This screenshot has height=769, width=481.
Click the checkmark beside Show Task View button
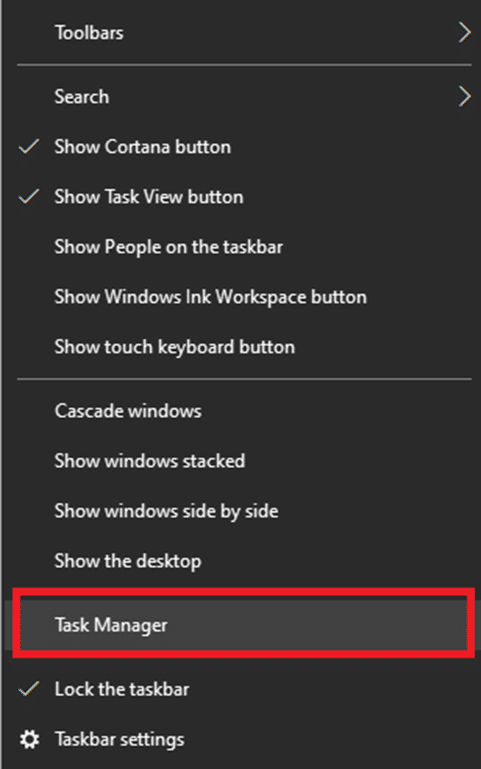(28, 196)
